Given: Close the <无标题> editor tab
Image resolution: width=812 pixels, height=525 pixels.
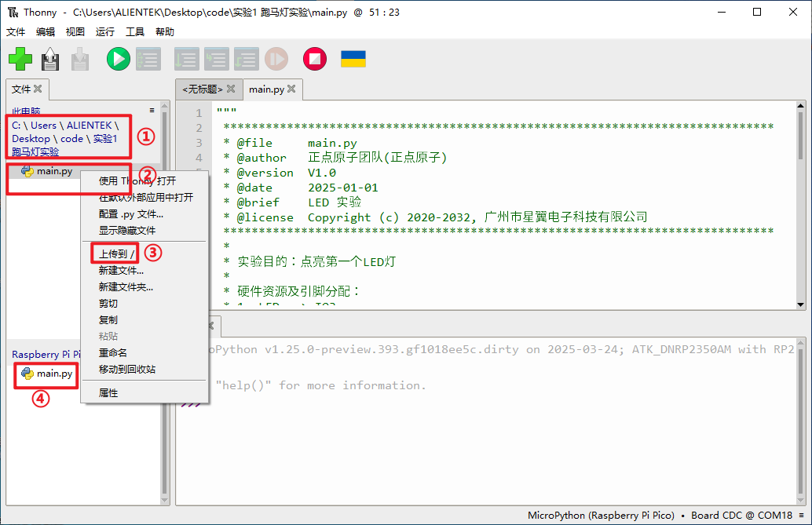Looking at the screenshot, I should (x=231, y=89).
